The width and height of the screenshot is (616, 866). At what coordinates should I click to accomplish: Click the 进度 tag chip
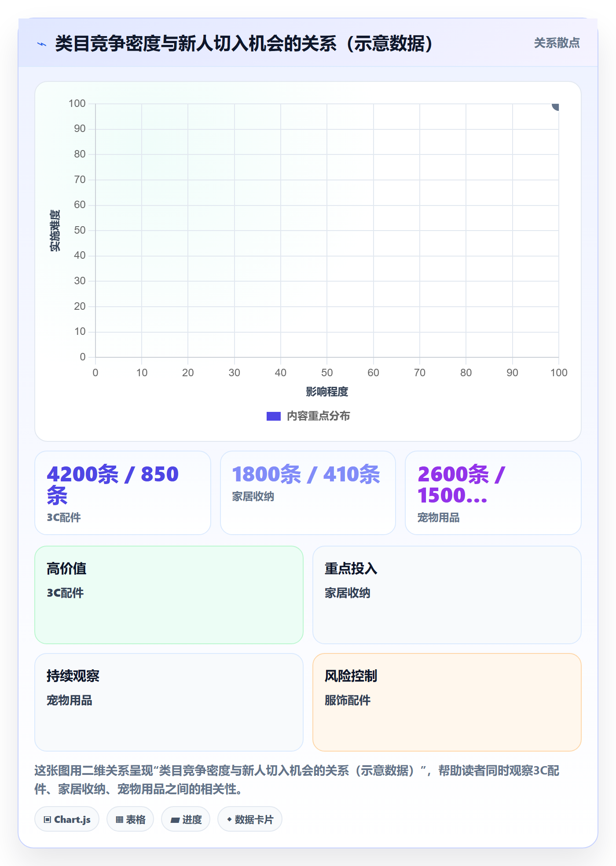[186, 819]
